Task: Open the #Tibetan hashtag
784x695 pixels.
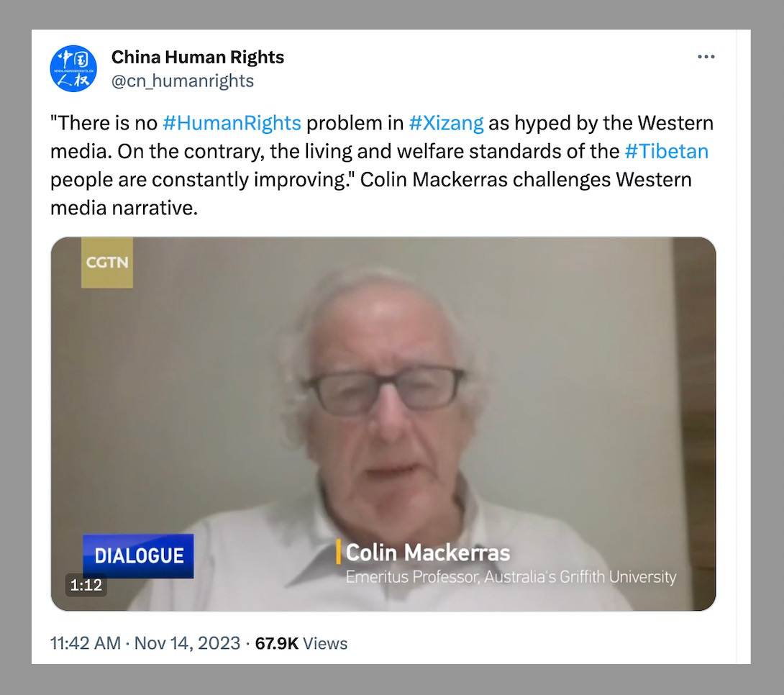Action: [667, 151]
